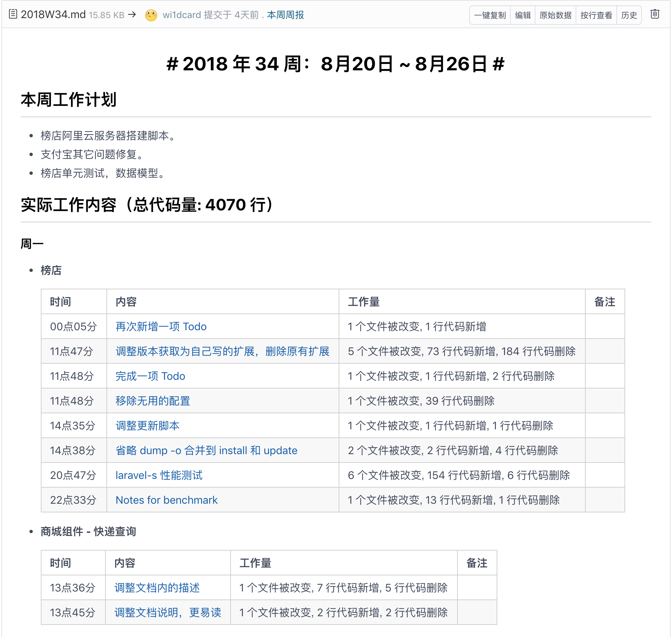Image resolution: width=672 pixels, height=637 pixels.
Task: Select the 实际工作内容 heading
Action: [148, 205]
